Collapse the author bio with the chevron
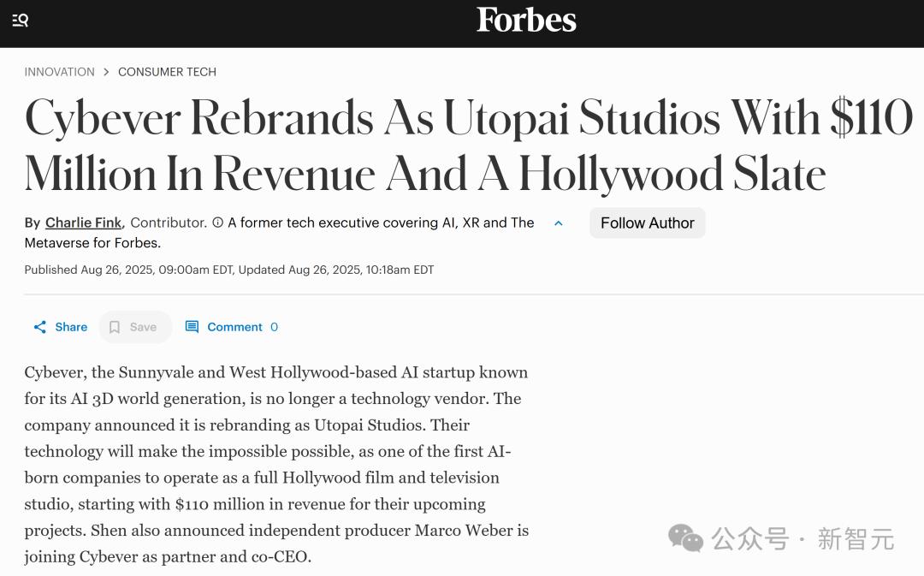 click(559, 223)
